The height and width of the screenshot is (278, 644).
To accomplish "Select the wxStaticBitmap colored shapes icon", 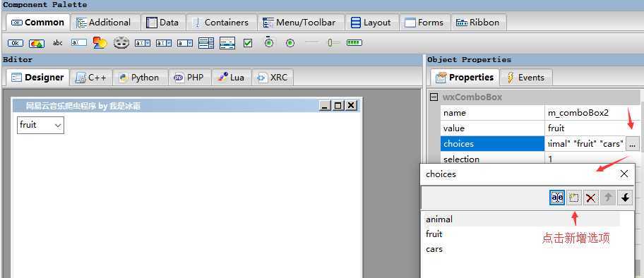I will point(100,43).
